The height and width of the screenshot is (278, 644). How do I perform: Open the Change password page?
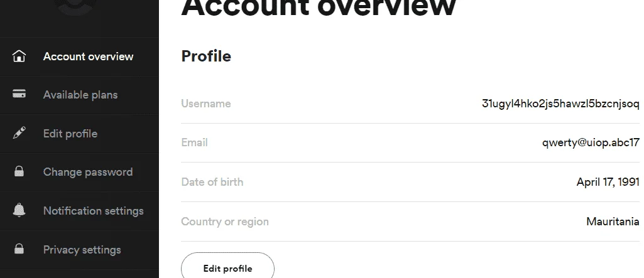[x=88, y=172]
